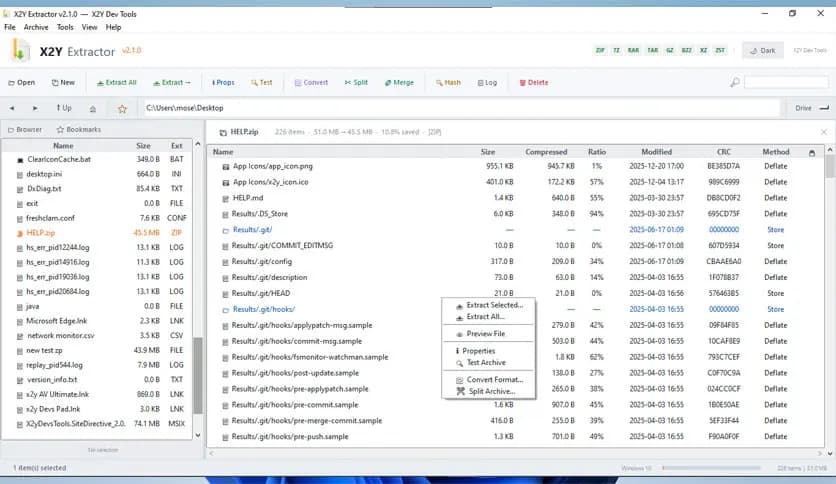Select Properties in the context menu
This screenshot has width=836, height=484.
(x=489, y=351)
